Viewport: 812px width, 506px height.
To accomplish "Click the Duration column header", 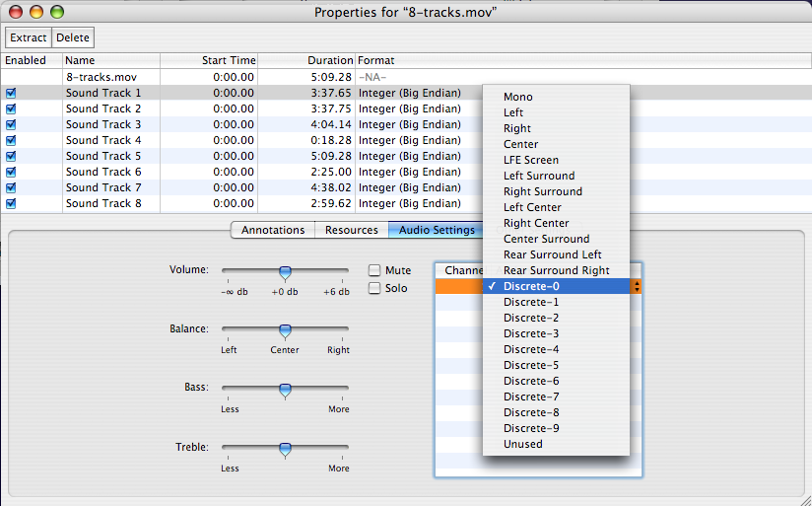I will 329,60.
